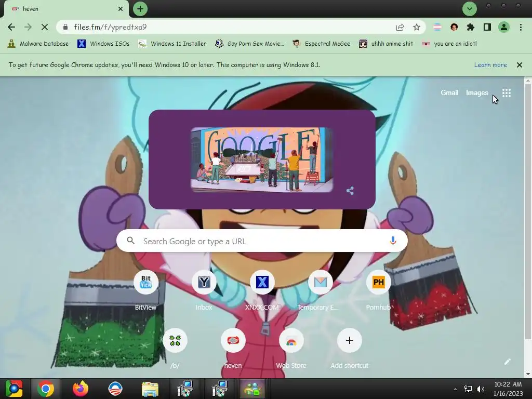Click Learn more in update infobar

(x=490, y=65)
